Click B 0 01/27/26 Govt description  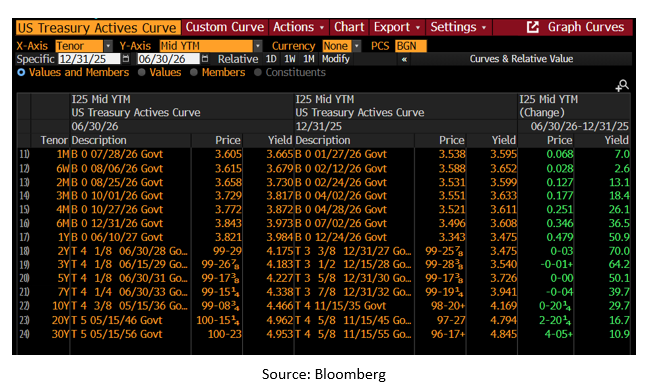point(341,154)
